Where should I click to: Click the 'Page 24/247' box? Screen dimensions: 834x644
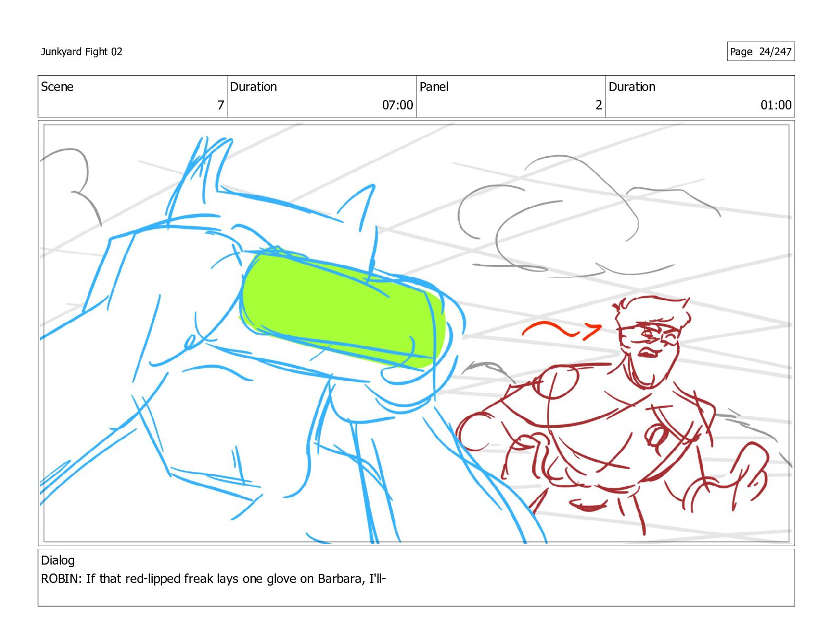tap(760, 52)
